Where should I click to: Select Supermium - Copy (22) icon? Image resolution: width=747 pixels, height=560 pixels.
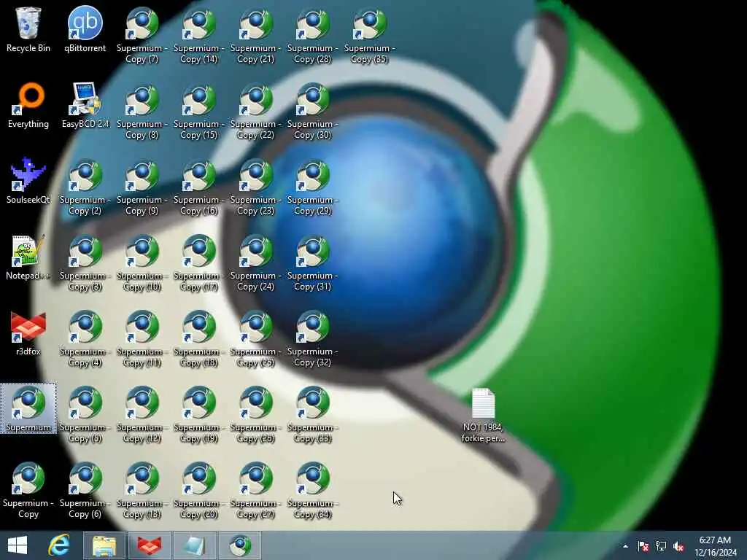(x=255, y=112)
